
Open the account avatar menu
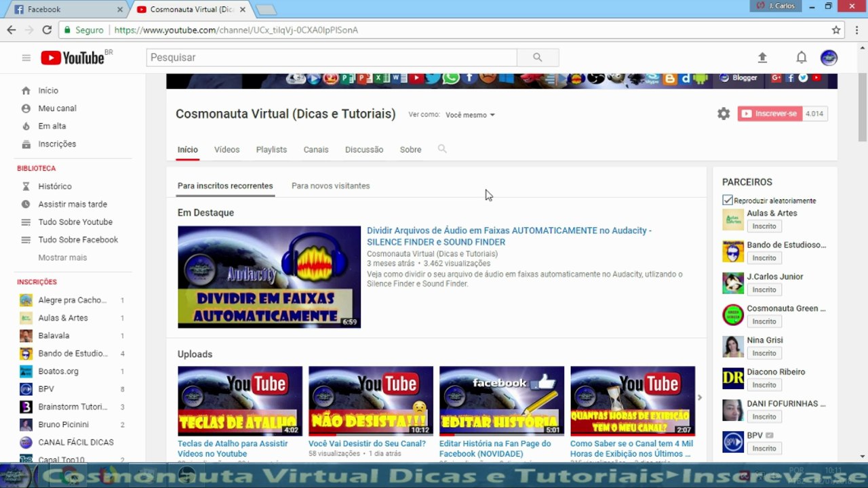pyautogui.click(x=829, y=58)
